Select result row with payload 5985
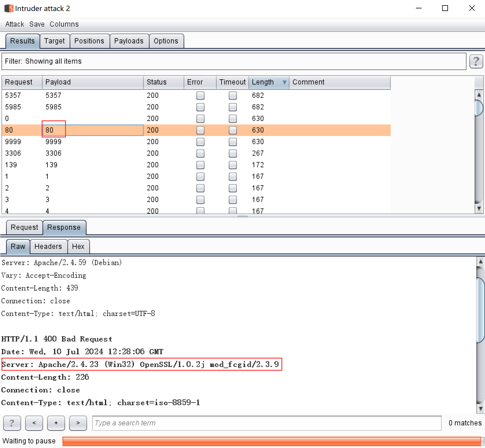 point(196,107)
